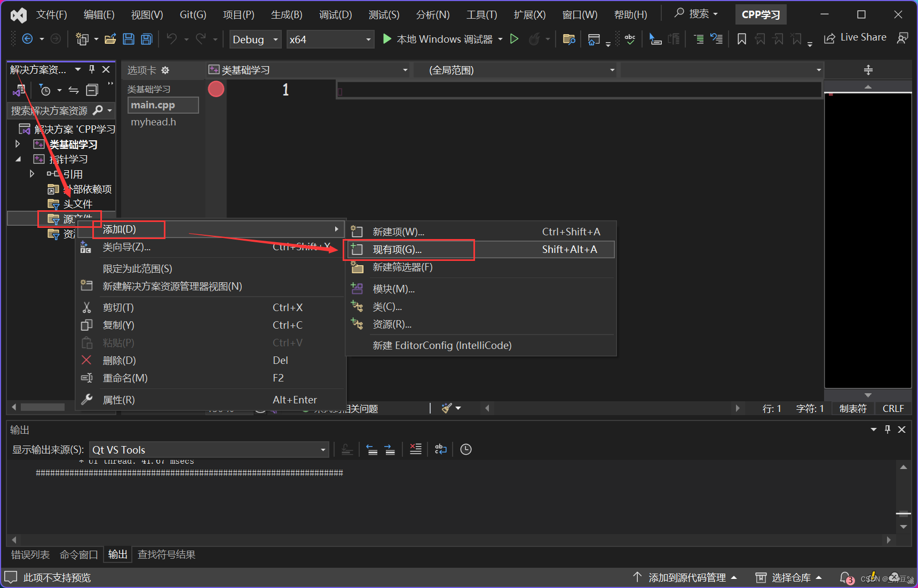Click the search magnifier in Solution Explorer

click(98, 110)
